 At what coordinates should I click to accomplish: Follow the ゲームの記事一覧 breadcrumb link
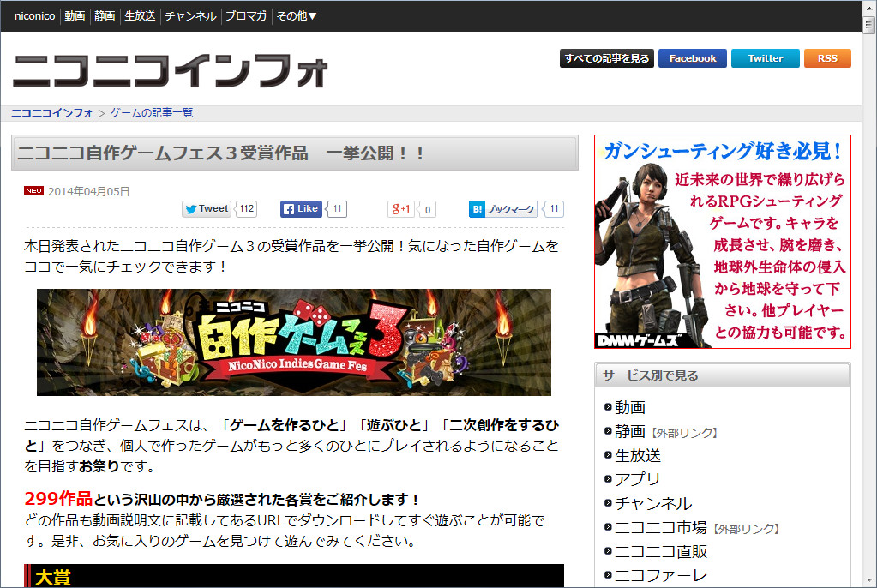pos(152,113)
